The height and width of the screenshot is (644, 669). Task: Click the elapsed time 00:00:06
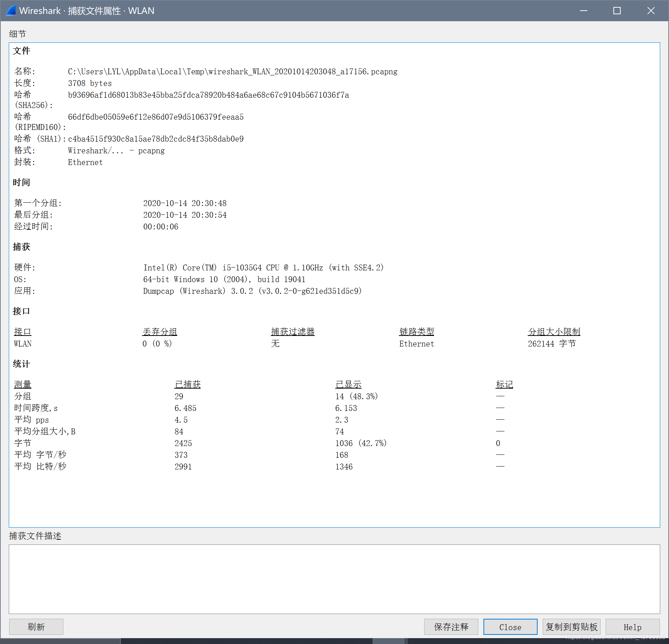click(161, 226)
